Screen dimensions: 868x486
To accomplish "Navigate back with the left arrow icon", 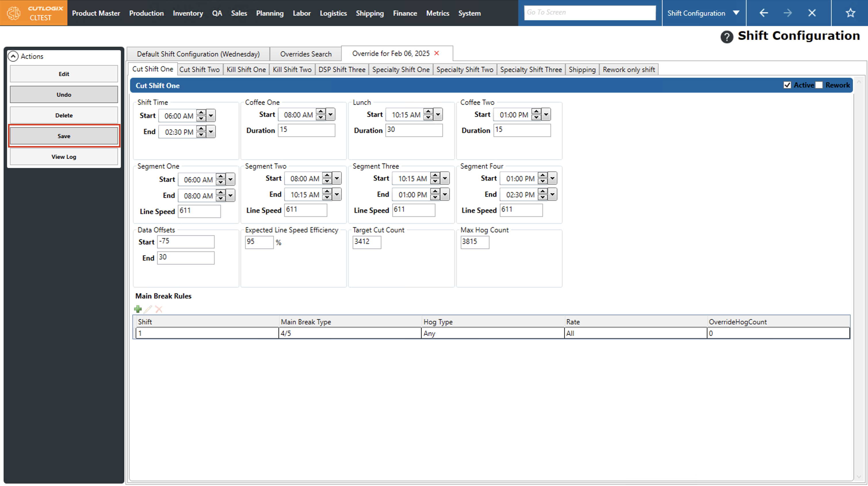I will coord(764,13).
